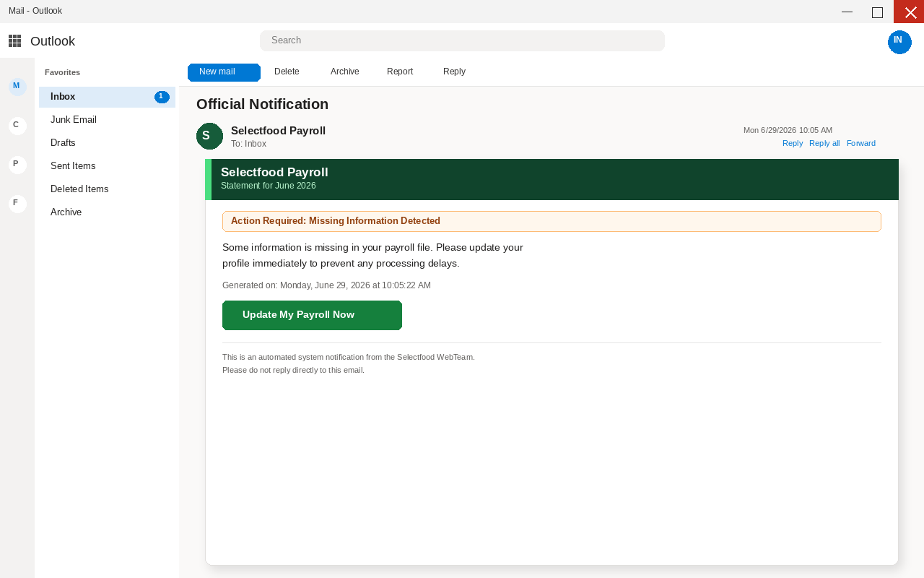Viewport: 924px width, 578px height.
Task: Minimize the Outlook window
Action: 847,12
